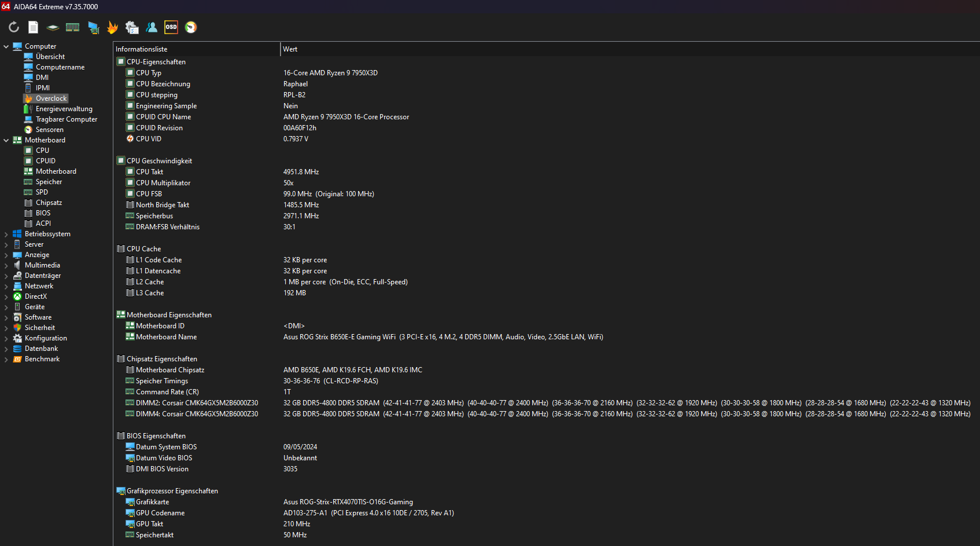Select BIOS under Motherboard
This screenshot has width=980, height=546.
tap(42, 212)
